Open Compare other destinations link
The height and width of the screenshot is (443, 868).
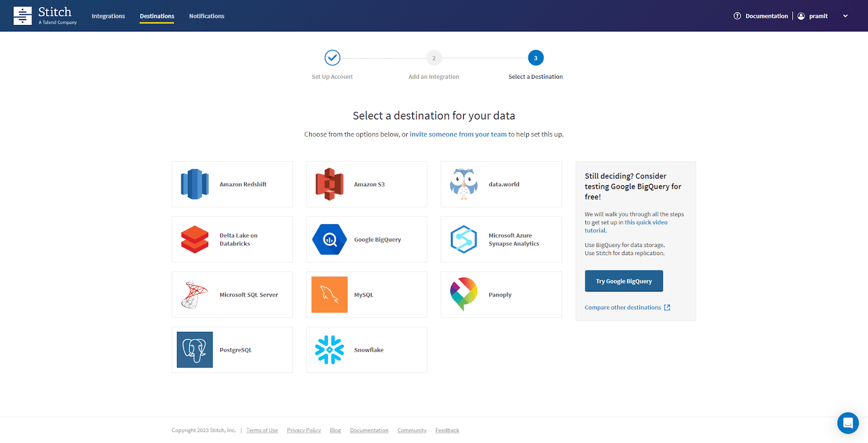tap(623, 307)
